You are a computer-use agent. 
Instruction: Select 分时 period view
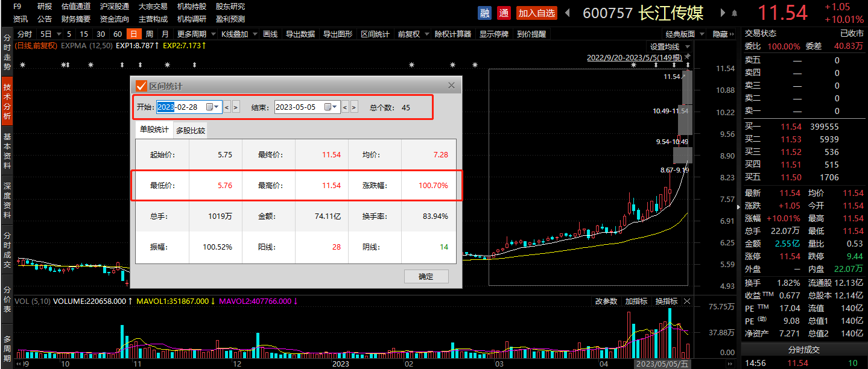click(25, 34)
